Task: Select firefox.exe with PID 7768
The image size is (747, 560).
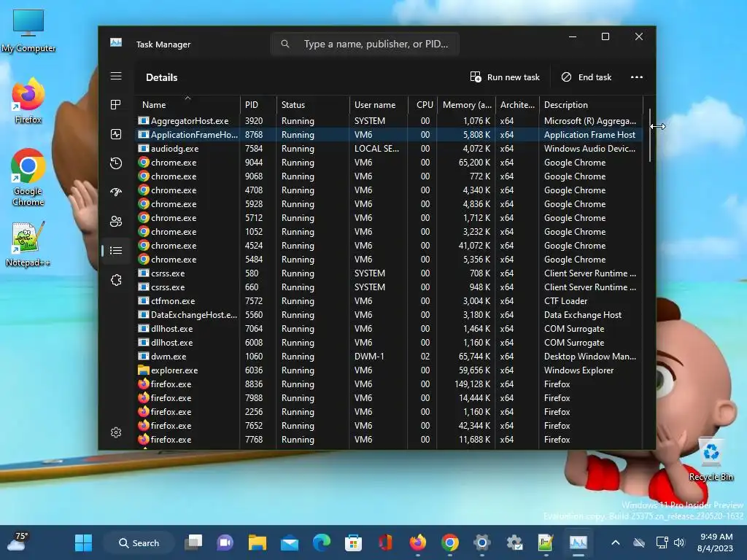Action: 389,440
